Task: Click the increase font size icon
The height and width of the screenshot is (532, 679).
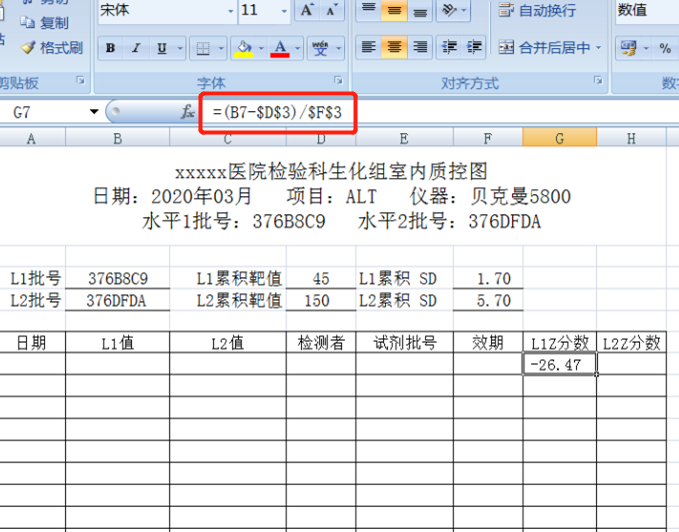Action: (x=307, y=10)
